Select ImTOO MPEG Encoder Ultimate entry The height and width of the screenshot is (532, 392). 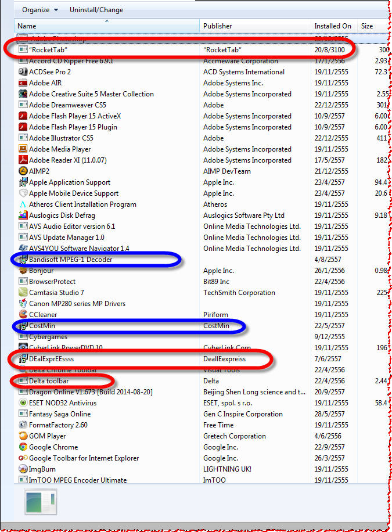[78, 480]
